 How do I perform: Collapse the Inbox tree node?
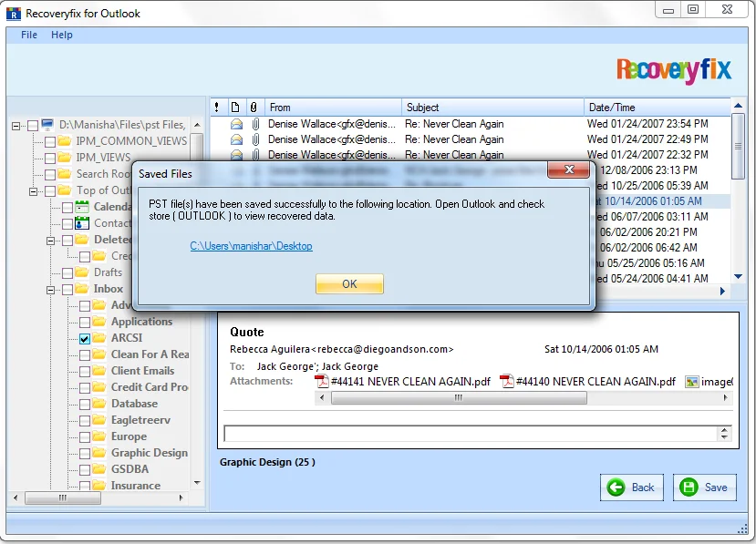click(x=51, y=290)
